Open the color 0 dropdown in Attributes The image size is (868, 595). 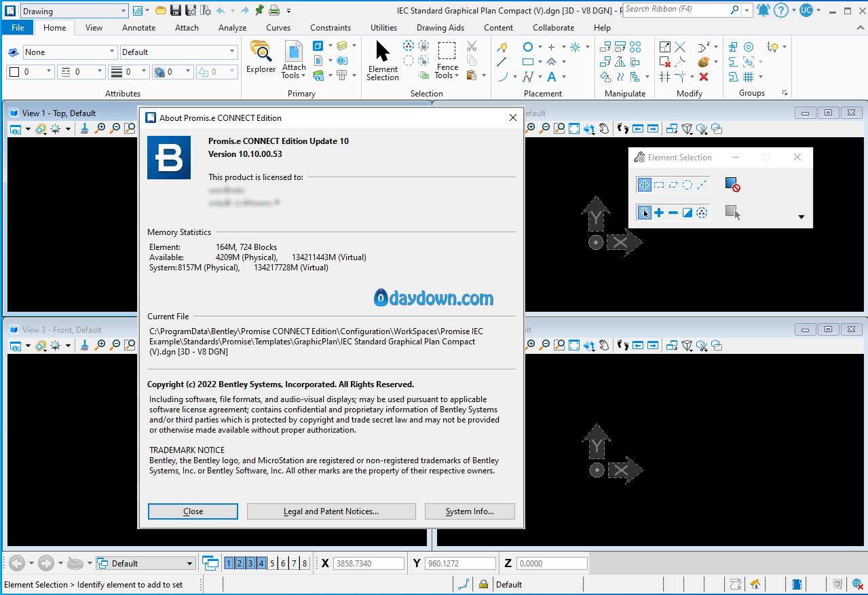[x=31, y=71]
